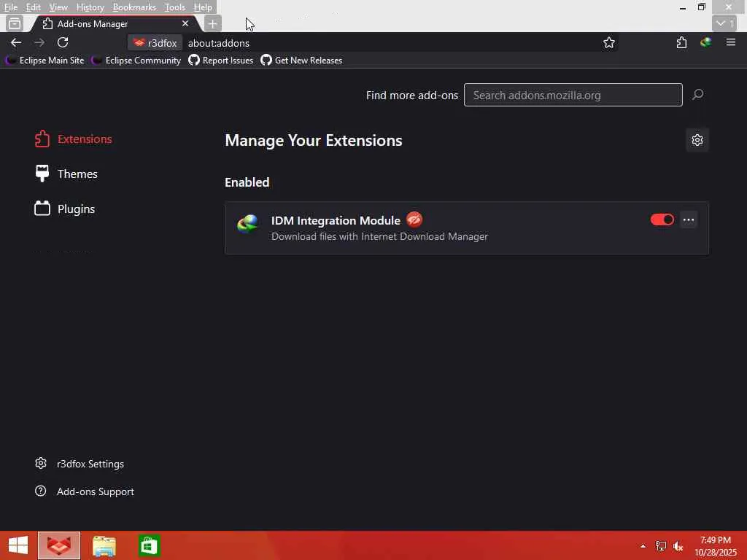Screen dimensions: 747x560
Task: Click the IDM toolbar icon
Action: coord(705,43)
